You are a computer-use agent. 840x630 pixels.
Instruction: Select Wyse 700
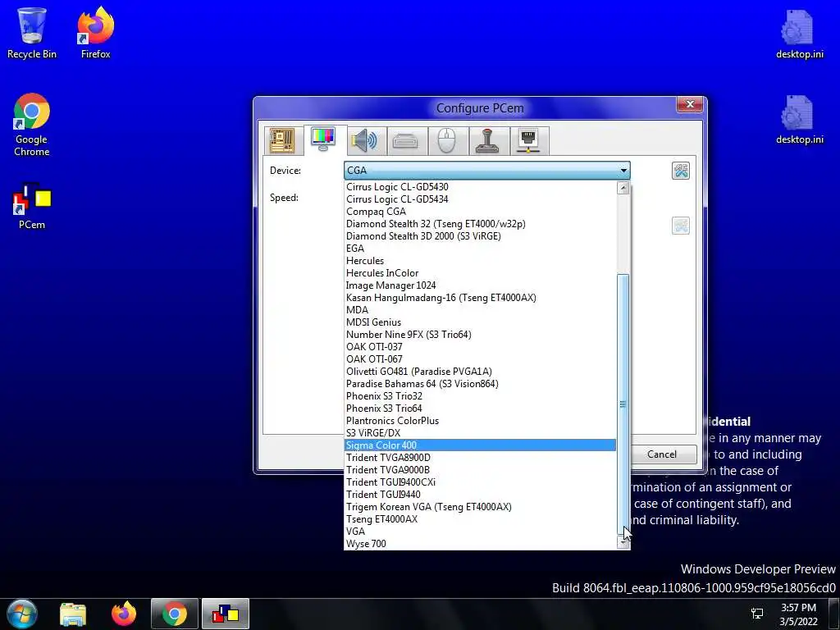pyautogui.click(x=480, y=545)
